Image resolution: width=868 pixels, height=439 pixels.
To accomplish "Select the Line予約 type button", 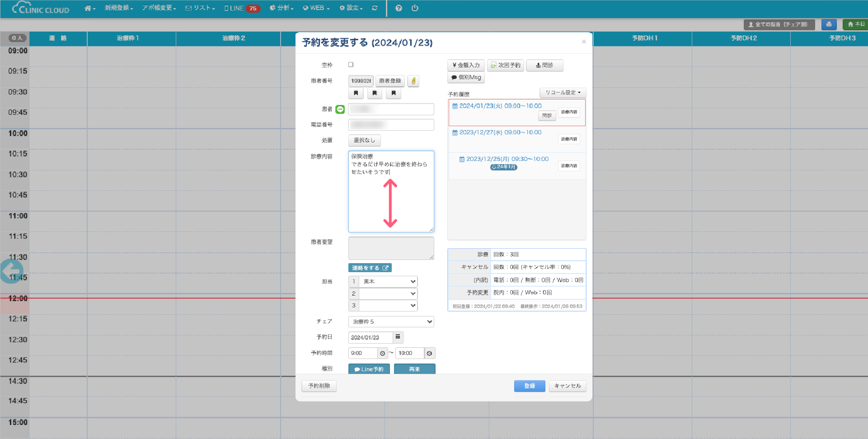I will [x=369, y=369].
